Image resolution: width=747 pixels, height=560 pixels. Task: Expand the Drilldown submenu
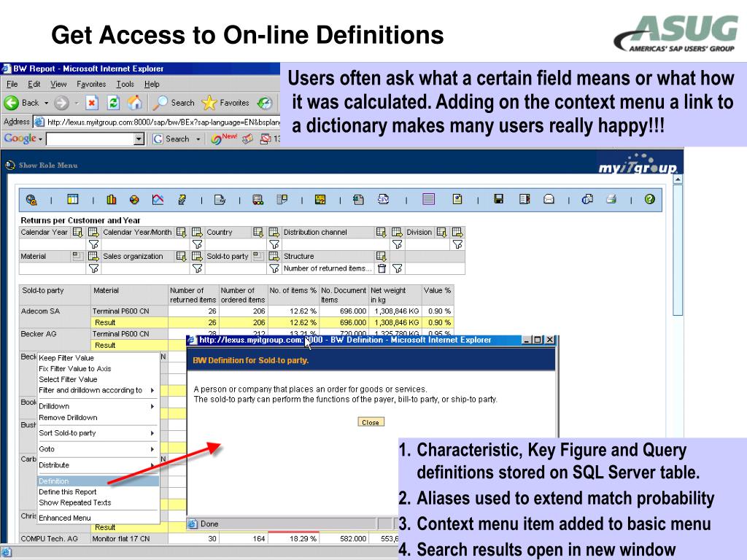click(152, 406)
